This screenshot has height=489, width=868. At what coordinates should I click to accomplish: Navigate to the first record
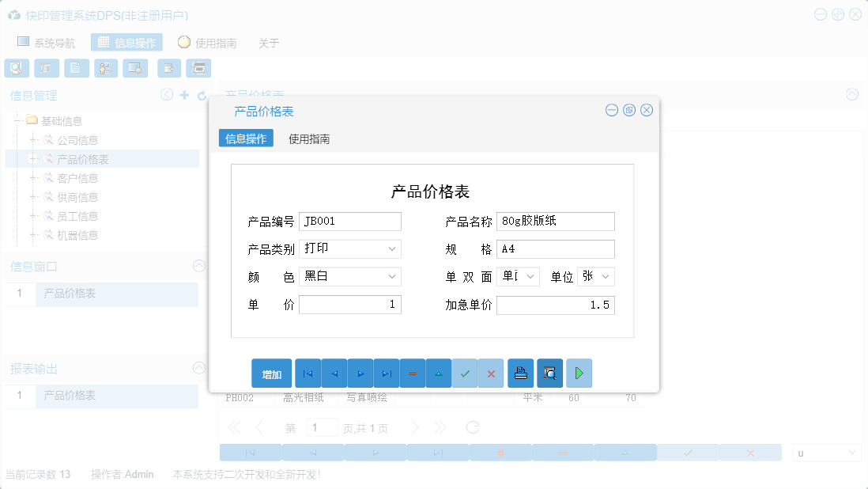coord(307,373)
